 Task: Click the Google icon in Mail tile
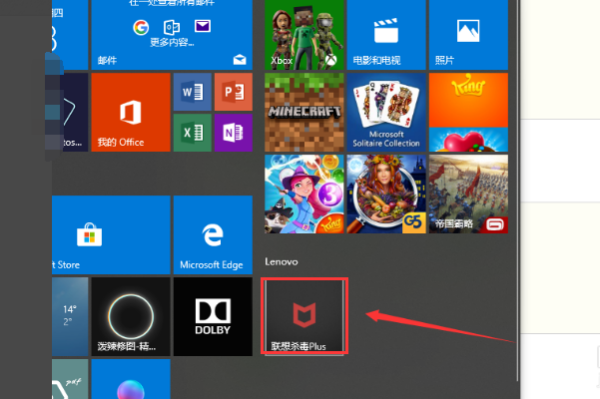click(x=141, y=27)
